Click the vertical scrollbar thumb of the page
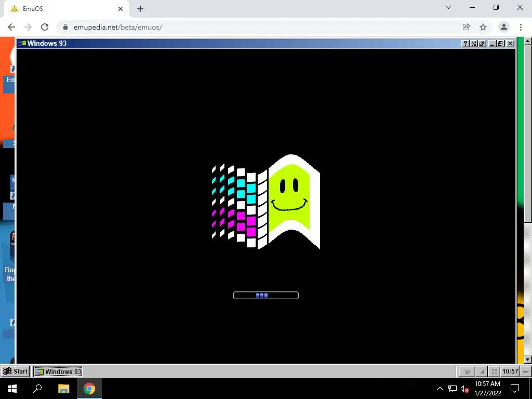Image resolution: width=532 pixels, height=399 pixels. click(x=527, y=134)
